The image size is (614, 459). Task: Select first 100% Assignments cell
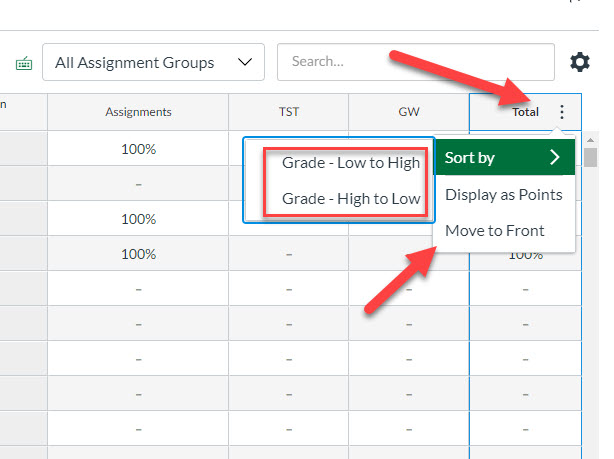pyautogui.click(x=138, y=149)
